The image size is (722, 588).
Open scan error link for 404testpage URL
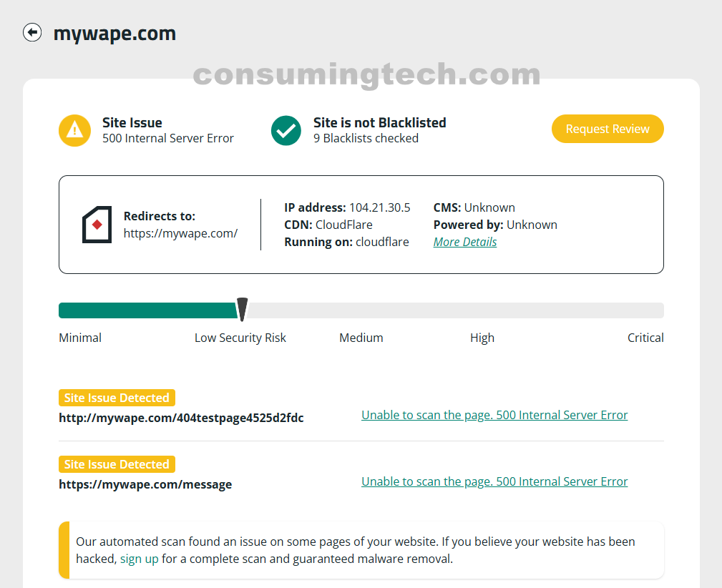pos(494,415)
